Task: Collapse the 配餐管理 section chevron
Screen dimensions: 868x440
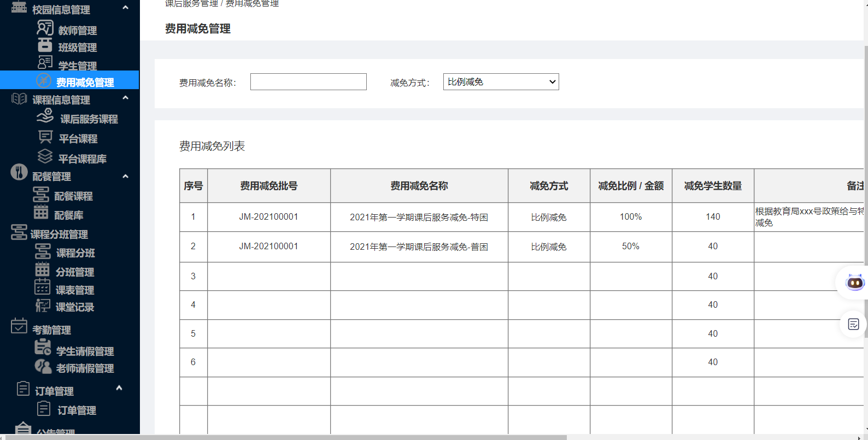Action: point(125,177)
